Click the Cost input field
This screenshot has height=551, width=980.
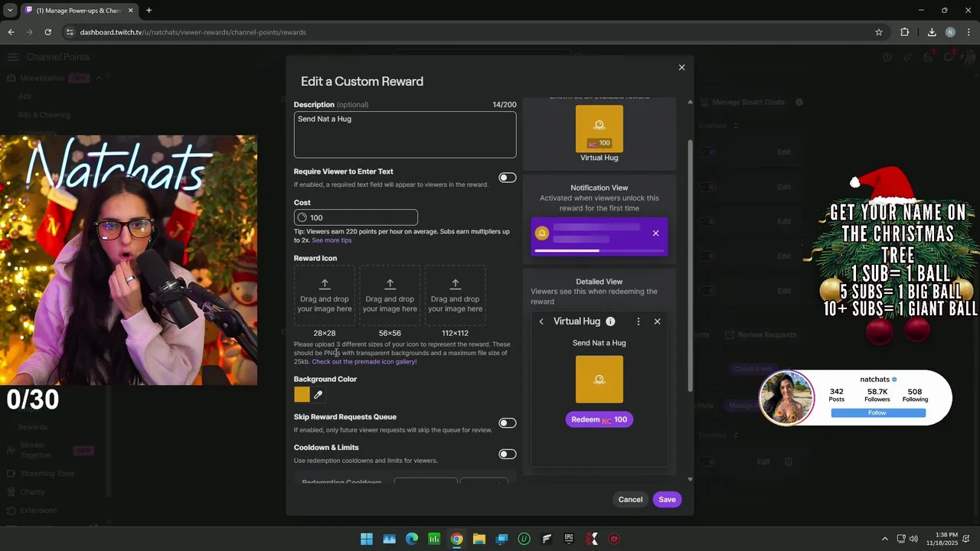[x=356, y=217]
